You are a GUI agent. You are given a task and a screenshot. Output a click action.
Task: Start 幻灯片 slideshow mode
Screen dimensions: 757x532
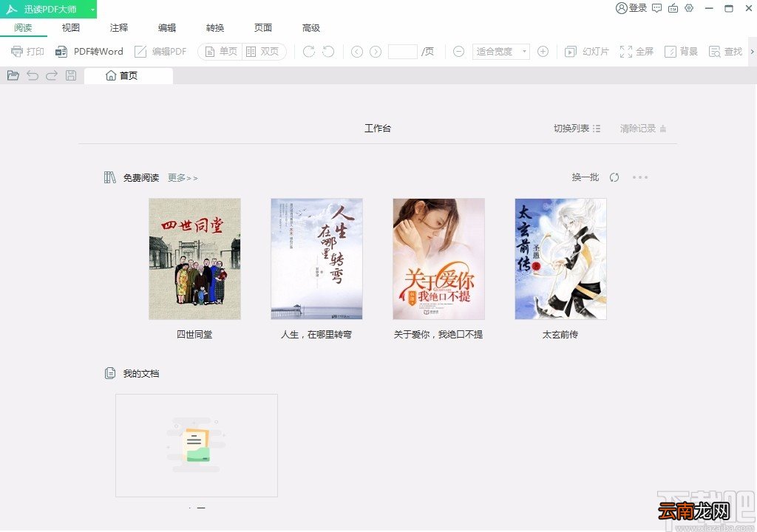586,51
